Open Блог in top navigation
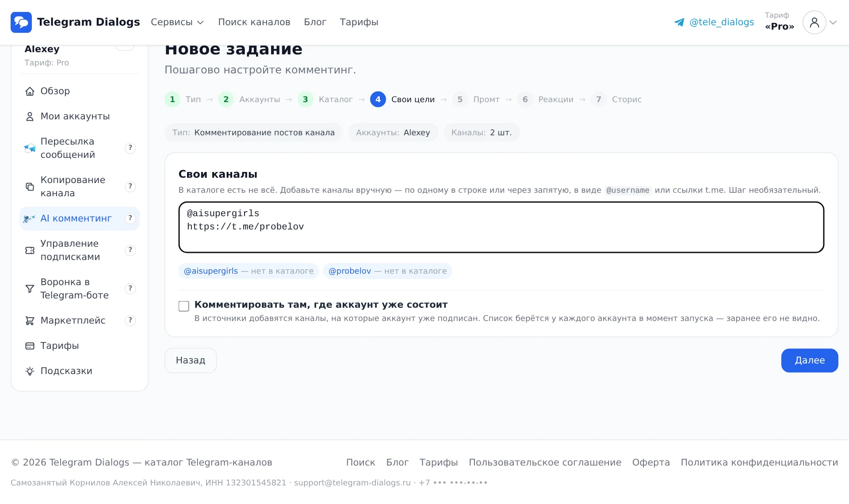This screenshot has width=849, height=504. [x=315, y=22]
